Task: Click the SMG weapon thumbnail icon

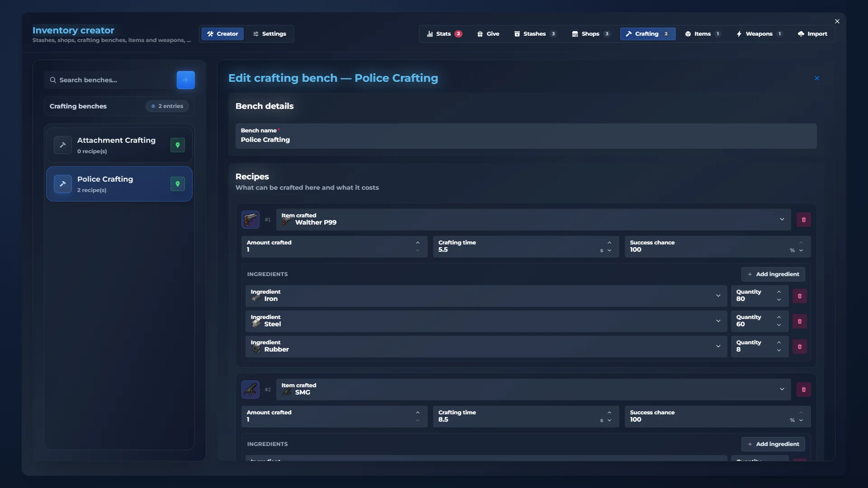Action: click(x=250, y=389)
